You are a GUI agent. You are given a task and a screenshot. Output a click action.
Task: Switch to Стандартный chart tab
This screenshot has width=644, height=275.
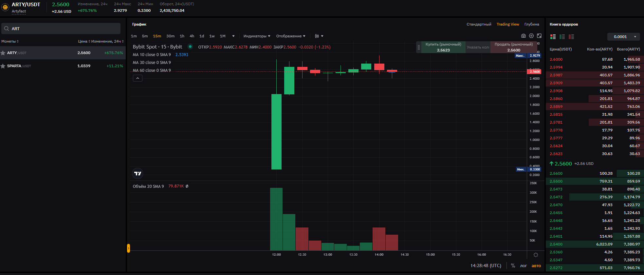(x=479, y=24)
